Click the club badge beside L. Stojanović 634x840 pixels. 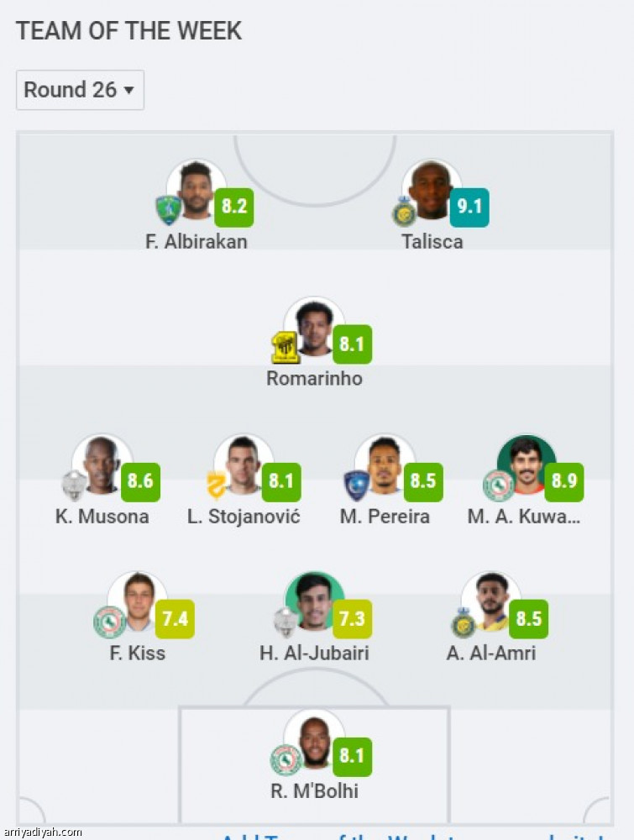pos(217,486)
